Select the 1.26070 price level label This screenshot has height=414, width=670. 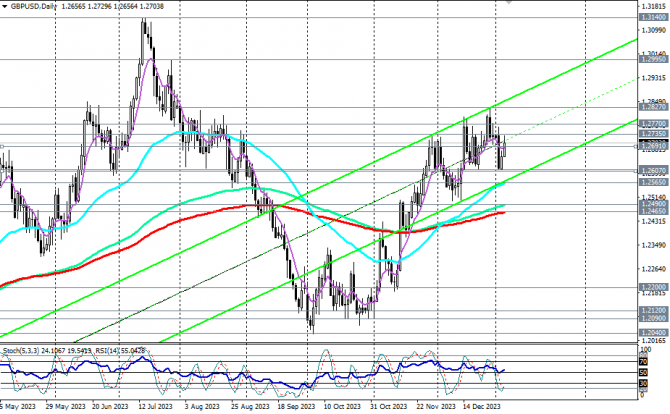(653, 170)
